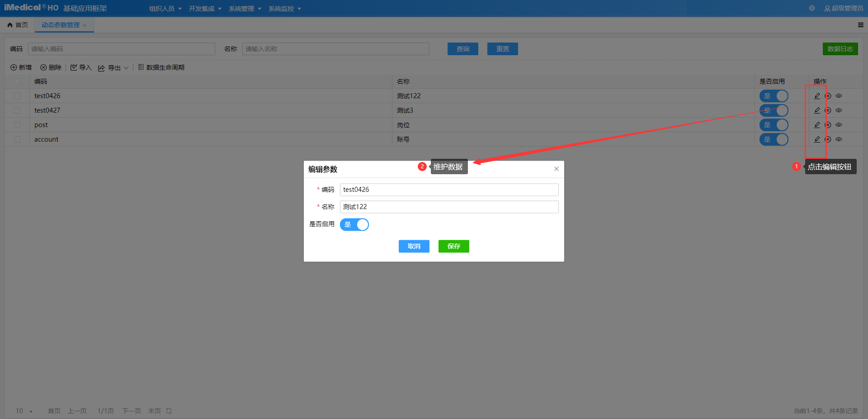
Task: Click the edit pencil icon for post row
Action: [817, 125]
